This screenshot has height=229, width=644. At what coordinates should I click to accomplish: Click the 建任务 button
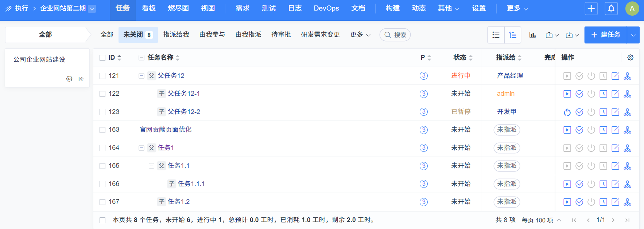coord(606,35)
